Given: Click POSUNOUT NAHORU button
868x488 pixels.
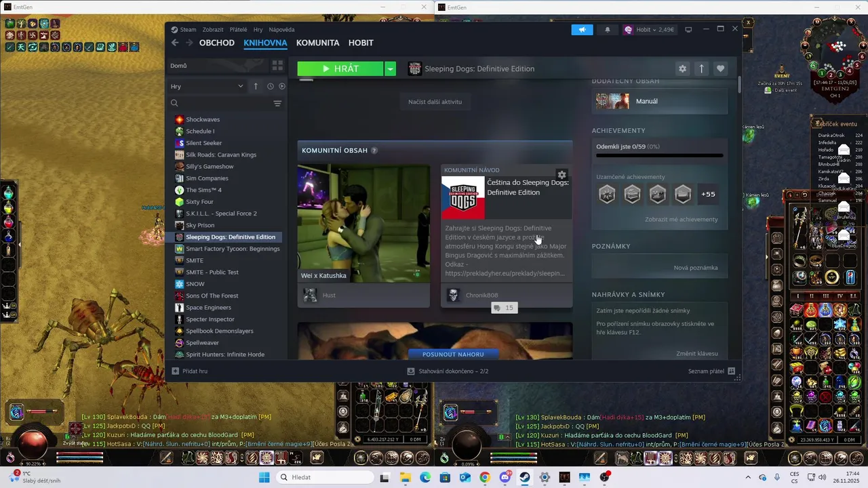Looking at the screenshot, I should tap(453, 354).
